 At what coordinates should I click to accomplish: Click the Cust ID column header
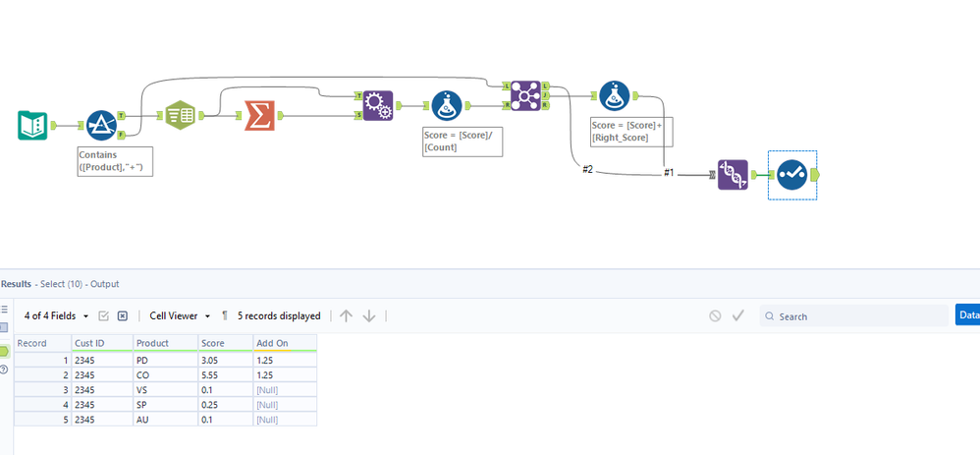point(102,343)
